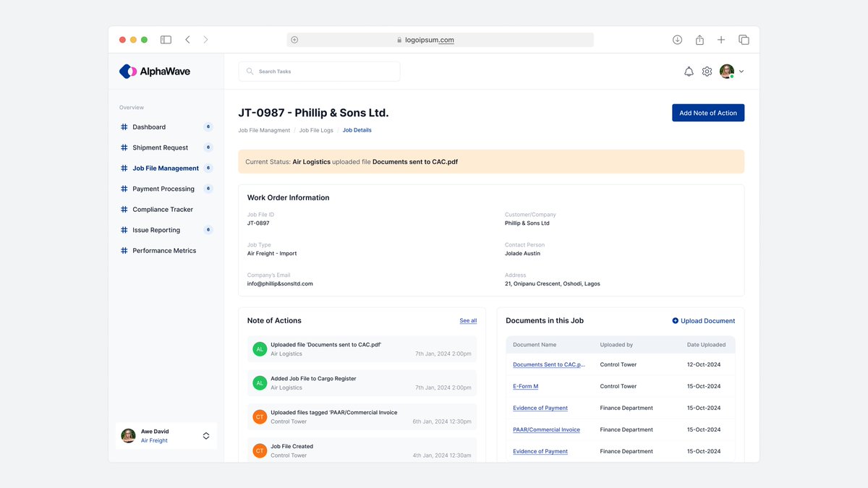Click the Add Note of Action button
Viewport: 868px width, 488px height.
[x=707, y=112]
